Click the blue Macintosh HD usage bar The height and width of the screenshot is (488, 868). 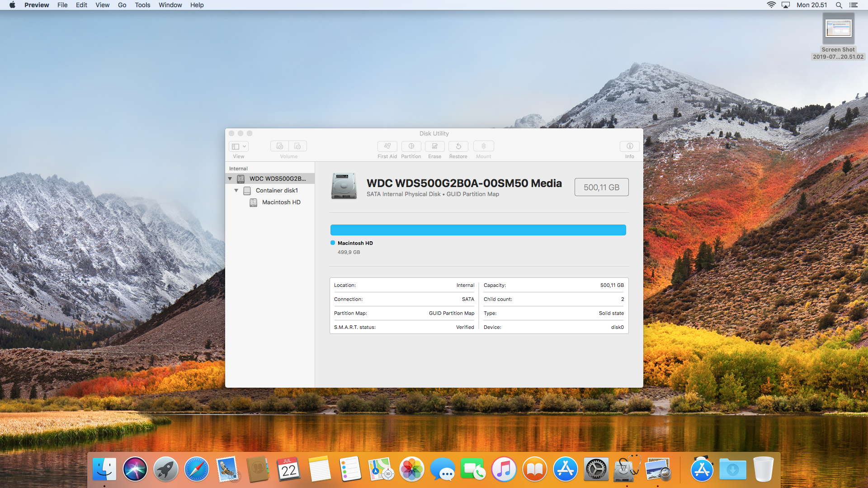(478, 230)
